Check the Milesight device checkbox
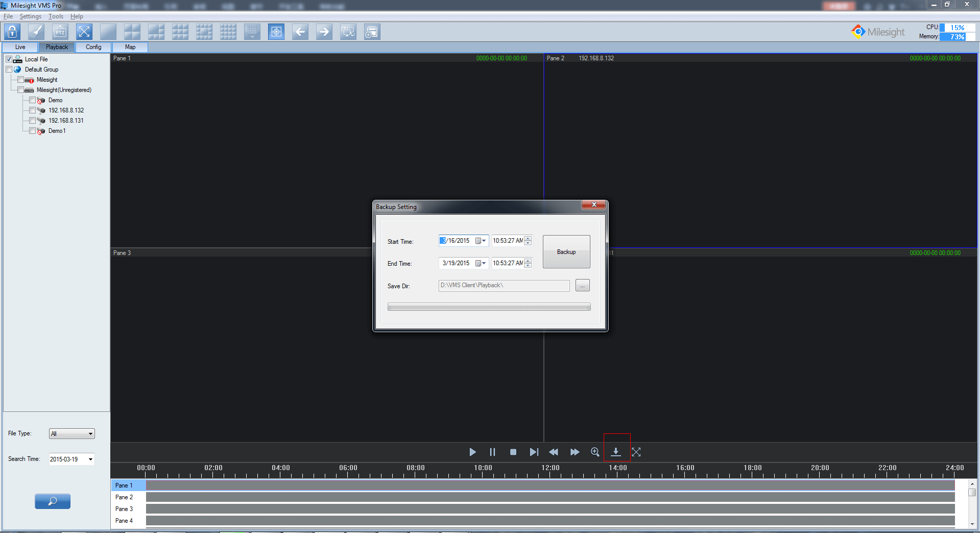Viewport: 980px width, 533px height. tap(21, 80)
